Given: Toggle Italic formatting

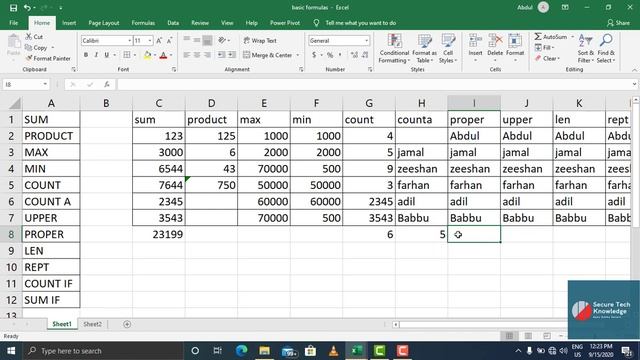Looking at the screenshot, I should [96, 55].
